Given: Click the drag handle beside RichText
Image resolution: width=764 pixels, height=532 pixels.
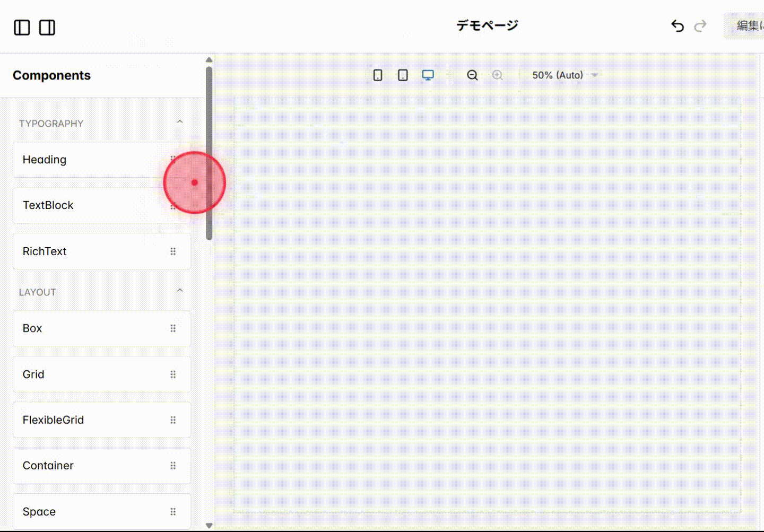Looking at the screenshot, I should pos(173,251).
